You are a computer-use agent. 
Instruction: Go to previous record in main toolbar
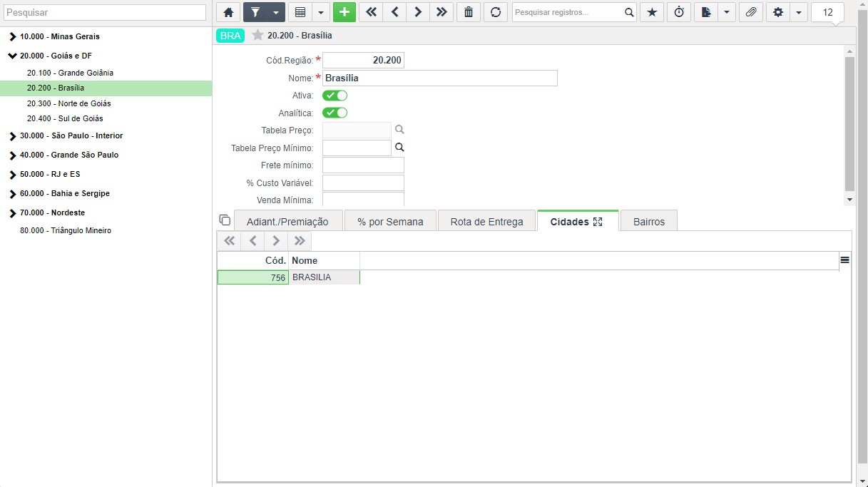click(394, 12)
